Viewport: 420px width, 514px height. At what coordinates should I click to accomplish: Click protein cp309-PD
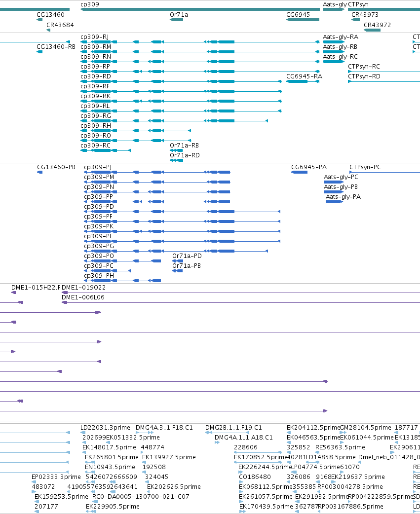99,206
